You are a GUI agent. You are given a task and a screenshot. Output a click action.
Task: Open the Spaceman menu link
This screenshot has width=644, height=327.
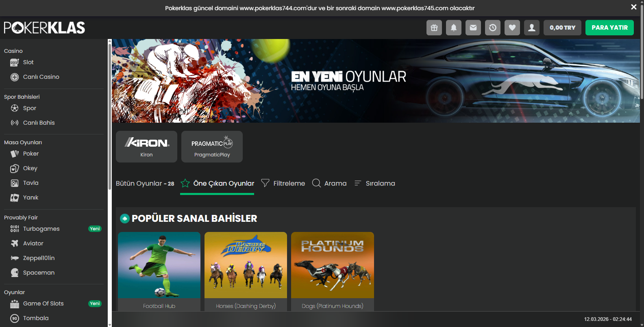pos(39,273)
